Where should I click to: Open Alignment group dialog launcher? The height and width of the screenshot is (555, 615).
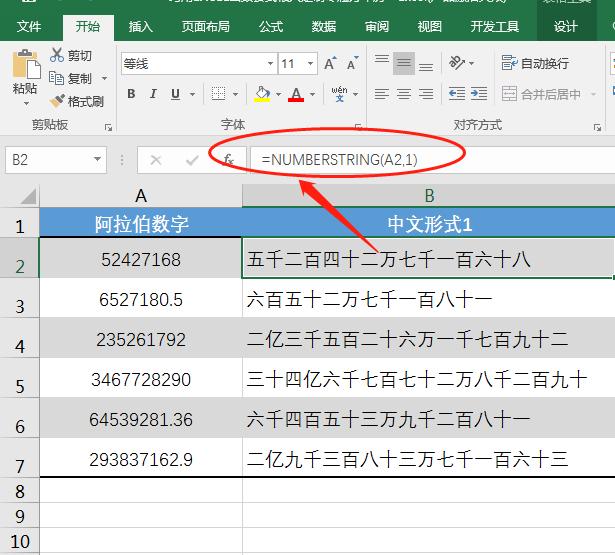coord(597,127)
